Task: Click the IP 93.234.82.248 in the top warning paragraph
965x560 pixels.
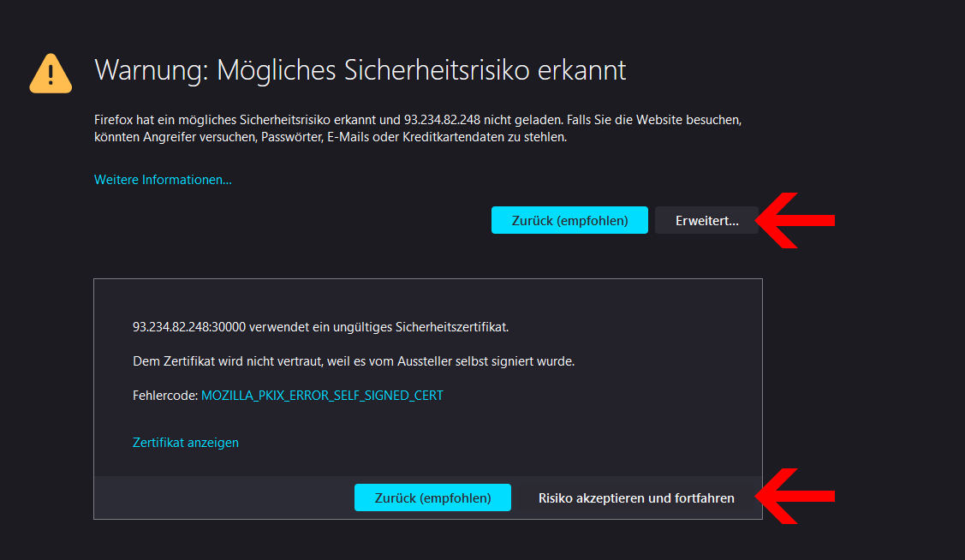Action: point(443,118)
